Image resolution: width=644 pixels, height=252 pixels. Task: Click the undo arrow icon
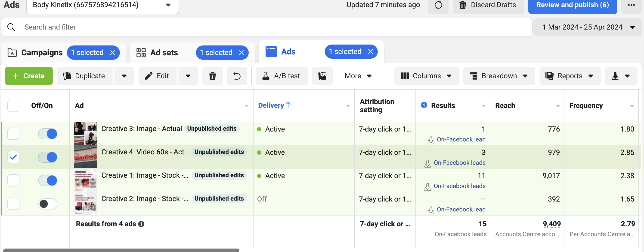(237, 76)
